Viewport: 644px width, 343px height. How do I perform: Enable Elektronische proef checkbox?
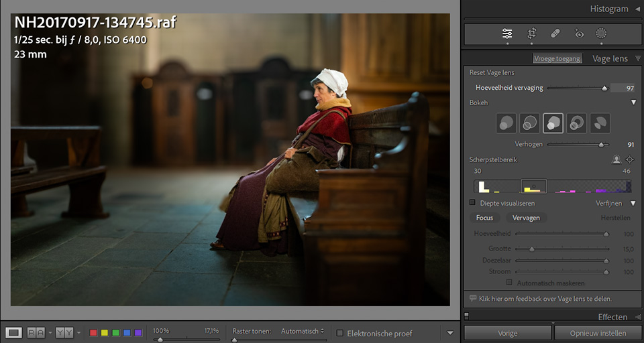tap(339, 333)
